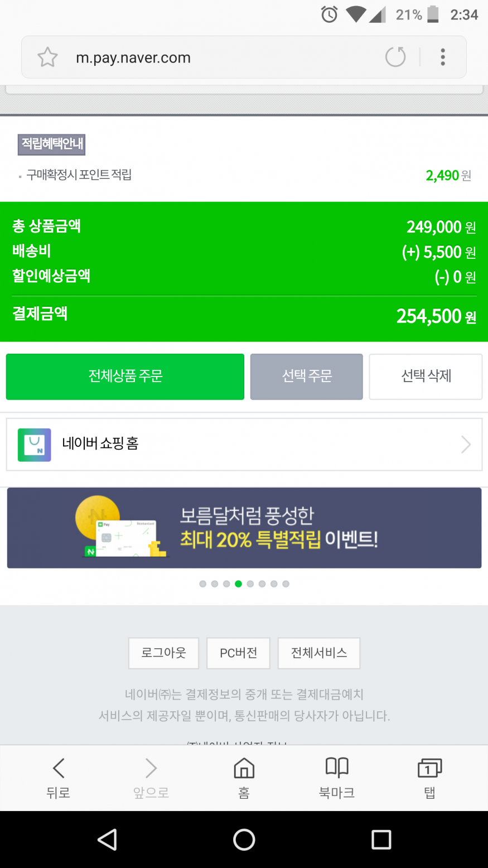This screenshot has height=868, width=488.
Task: Delete selected items with 선택 삭제
Action: point(426,377)
